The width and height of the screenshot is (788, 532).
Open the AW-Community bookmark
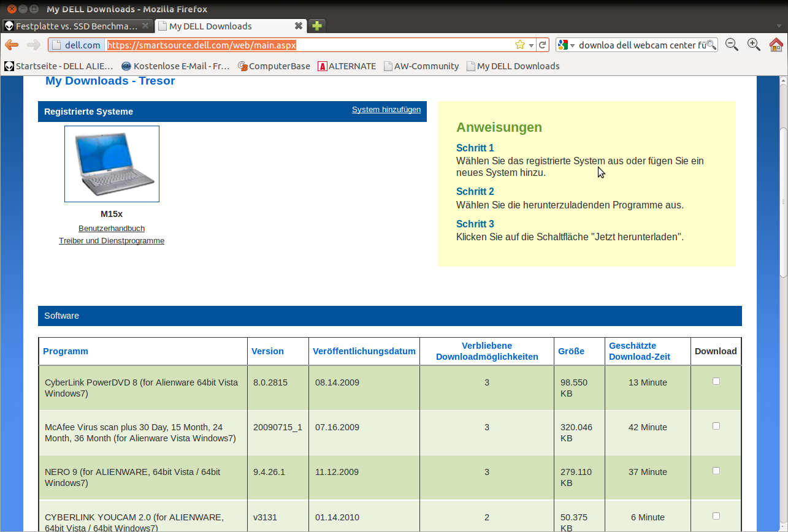(421, 66)
